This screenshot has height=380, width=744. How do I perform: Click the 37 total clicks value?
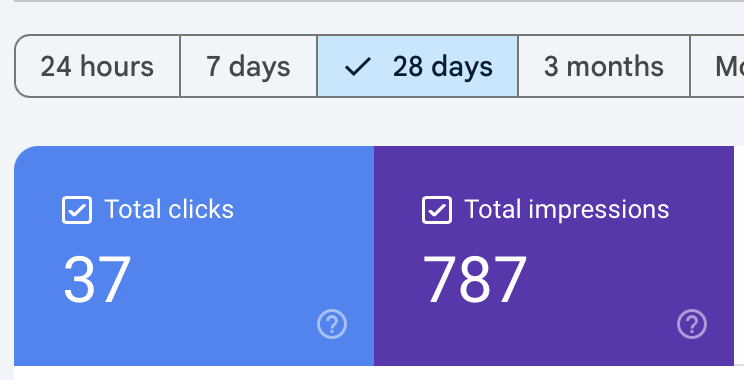tap(97, 280)
